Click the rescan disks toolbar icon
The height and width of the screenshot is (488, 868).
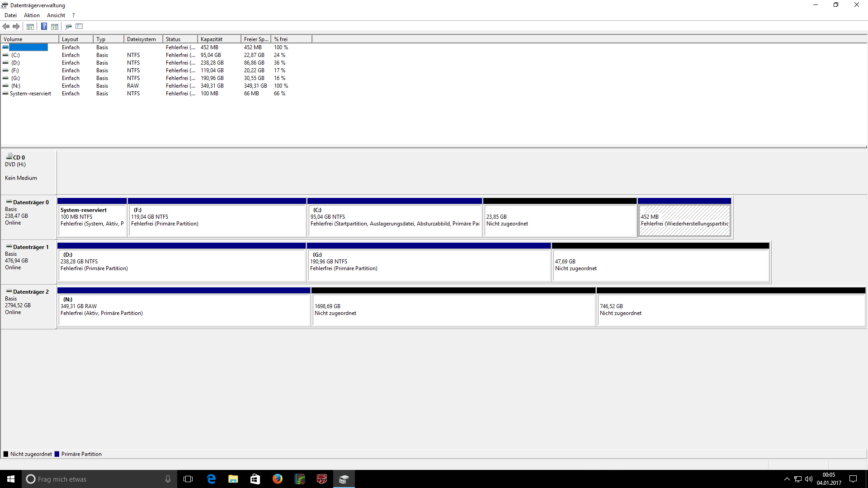tap(68, 26)
